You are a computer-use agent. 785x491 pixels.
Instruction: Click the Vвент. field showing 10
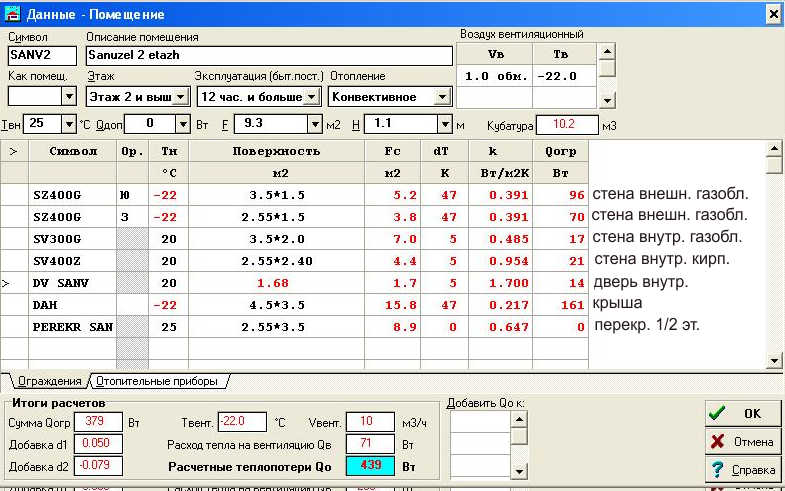click(x=370, y=421)
